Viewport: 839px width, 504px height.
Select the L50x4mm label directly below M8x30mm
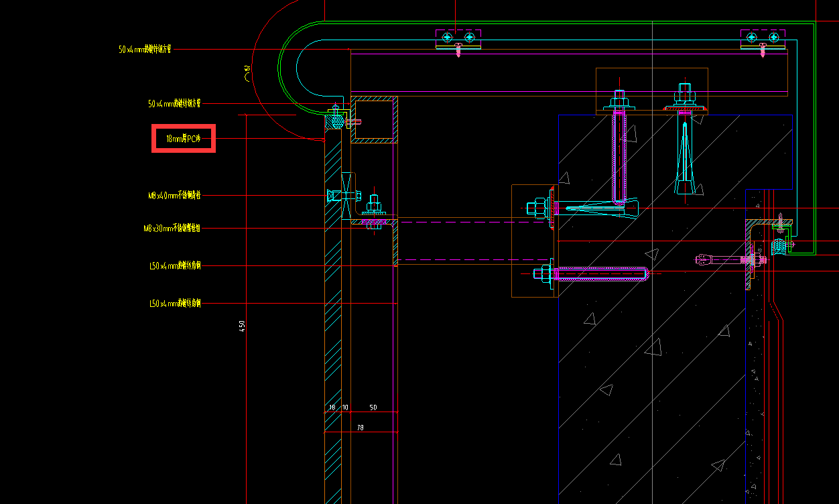point(175,266)
